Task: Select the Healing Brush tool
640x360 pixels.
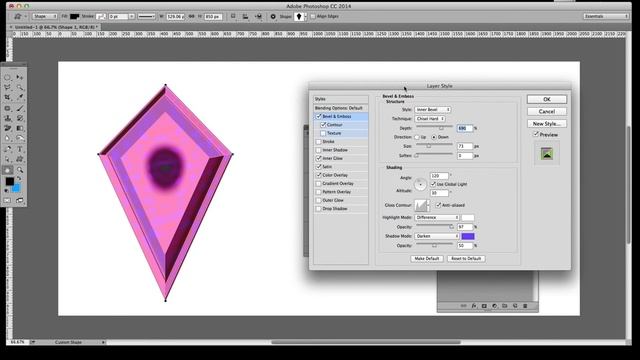Action: click(8, 108)
